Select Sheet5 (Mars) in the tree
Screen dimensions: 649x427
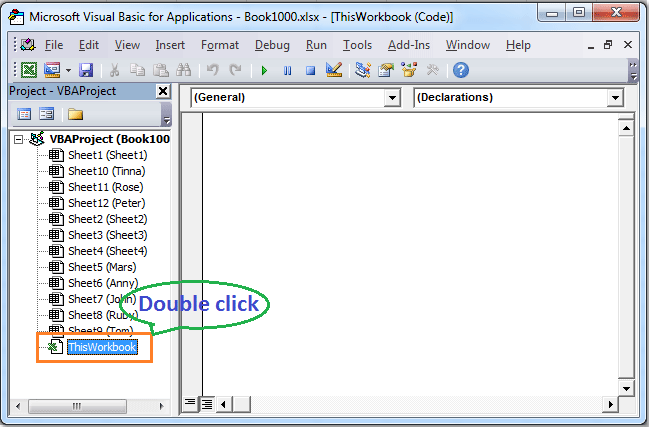coord(102,267)
